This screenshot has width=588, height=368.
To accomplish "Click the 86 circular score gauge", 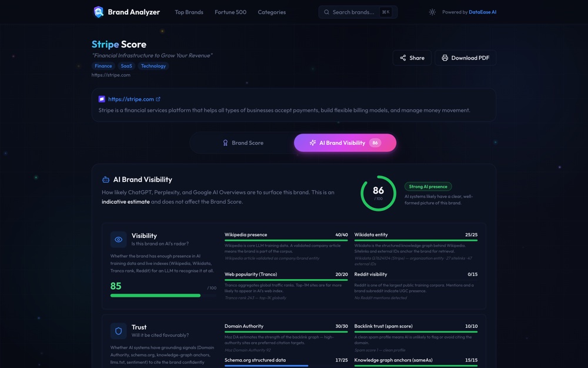I will pyautogui.click(x=378, y=193).
